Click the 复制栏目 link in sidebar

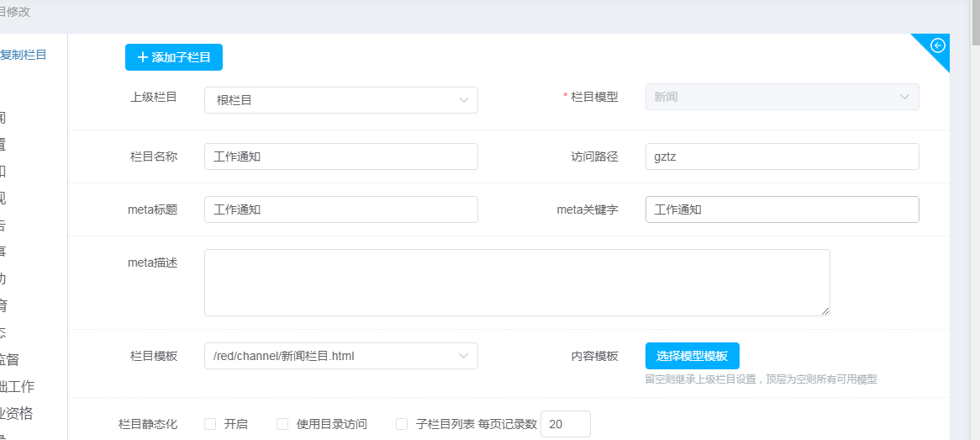tap(24, 55)
